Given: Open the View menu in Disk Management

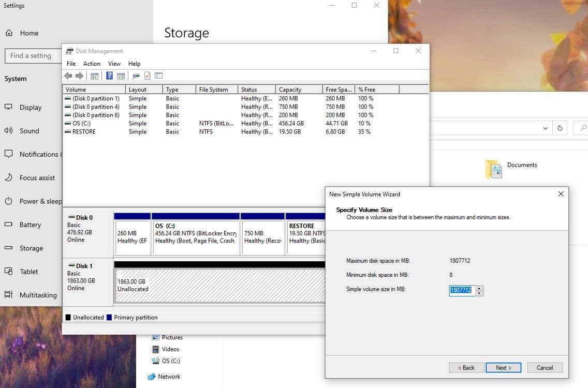Looking at the screenshot, I should pos(114,64).
